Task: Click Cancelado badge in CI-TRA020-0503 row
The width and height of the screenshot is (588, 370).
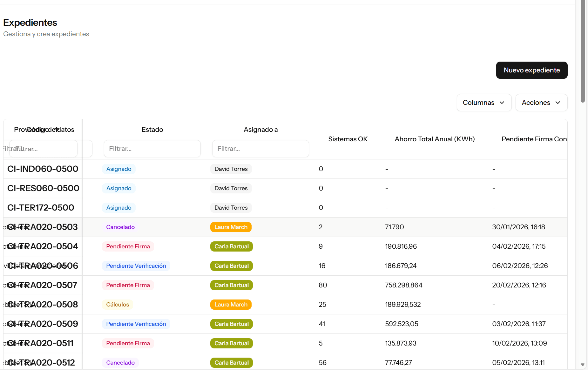Action: coord(120,227)
